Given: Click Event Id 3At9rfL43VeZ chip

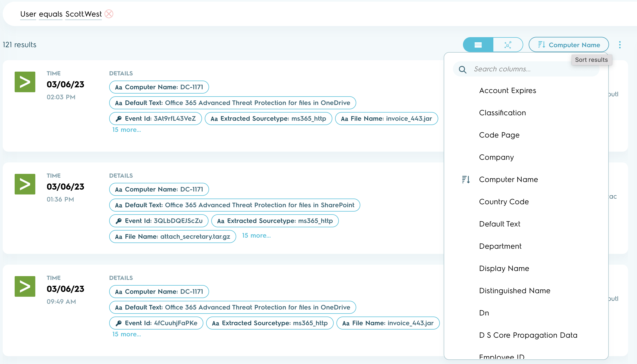Looking at the screenshot, I should 156,119.
